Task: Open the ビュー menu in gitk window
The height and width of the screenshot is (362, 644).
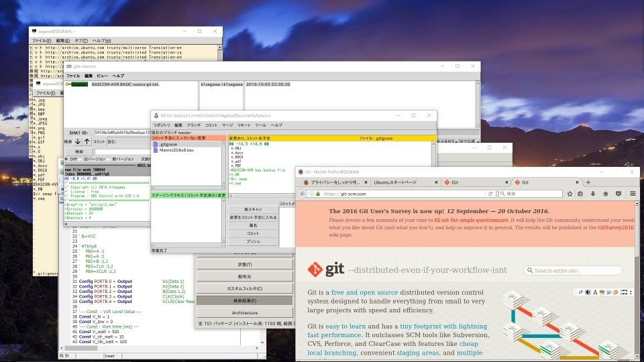Action: pos(102,76)
